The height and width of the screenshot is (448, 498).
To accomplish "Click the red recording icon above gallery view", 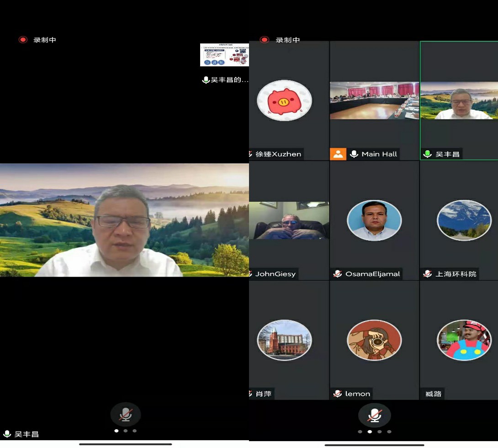I will coord(264,40).
